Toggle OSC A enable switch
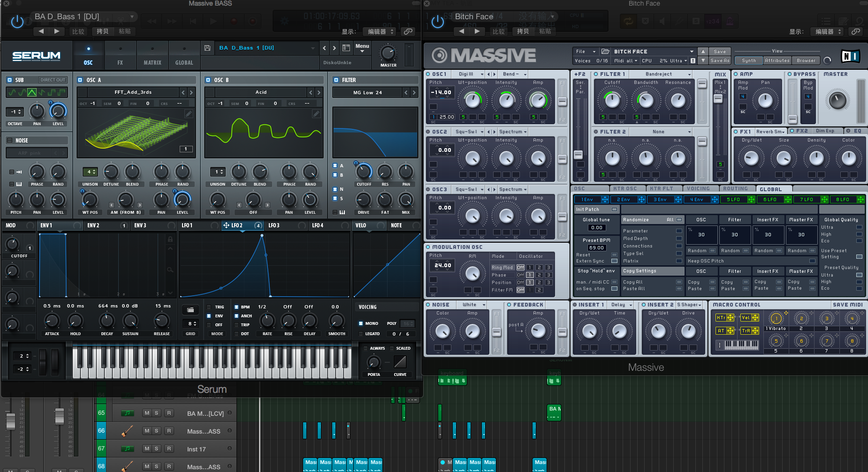The width and height of the screenshot is (868, 472). (x=80, y=80)
